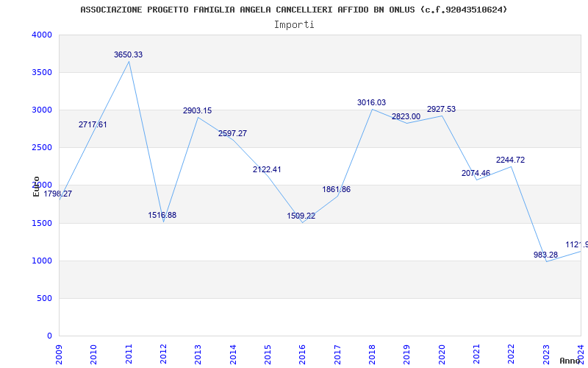Select the 2823.00 data label
The height and width of the screenshot is (368, 588).
point(406,117)
